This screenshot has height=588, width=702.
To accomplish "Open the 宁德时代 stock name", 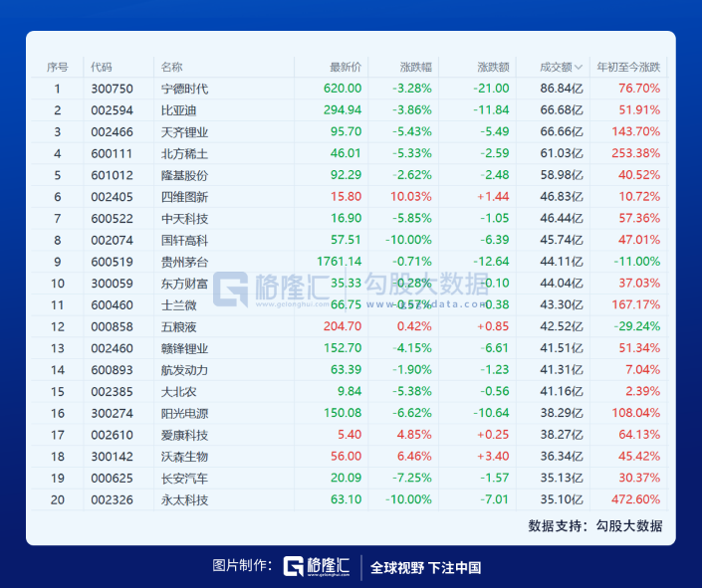I will pyautogui.click(x=185, y=89).
